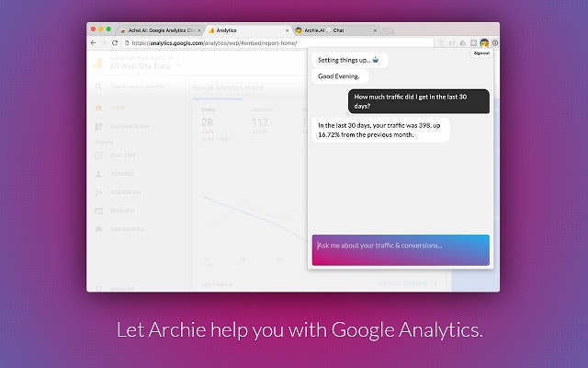Viewport: 588px width, 368px height.
Task: Open HOME in the Analytics sidebar
Action: pos(118,108)
